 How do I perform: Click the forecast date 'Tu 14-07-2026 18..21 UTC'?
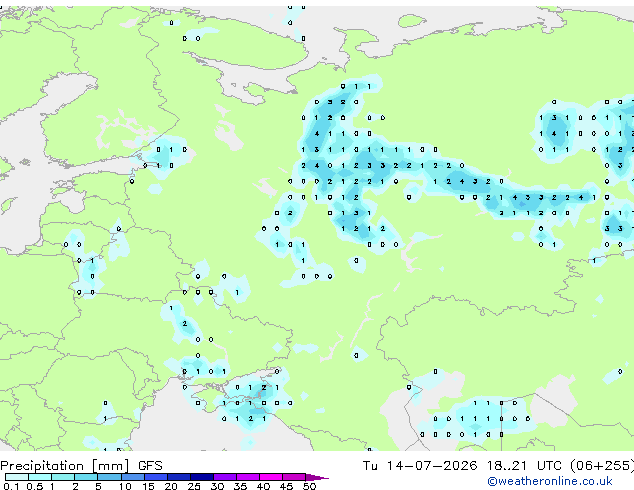pos(462,466)
